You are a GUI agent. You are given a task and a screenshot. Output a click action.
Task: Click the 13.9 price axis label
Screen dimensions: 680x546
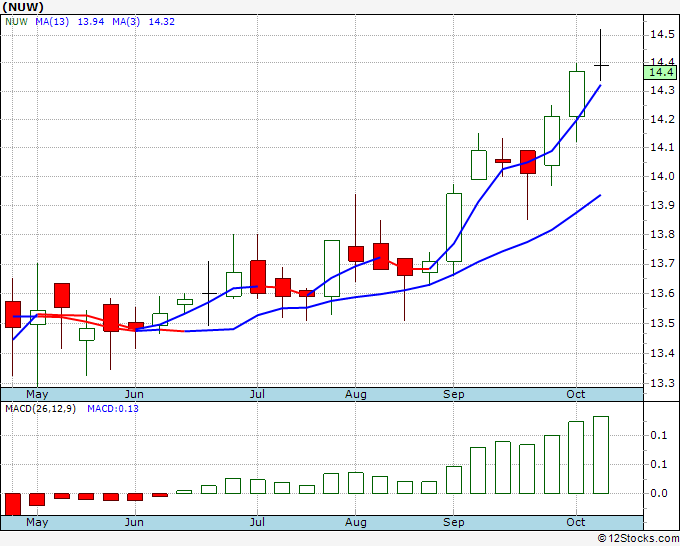pos(662,205)
